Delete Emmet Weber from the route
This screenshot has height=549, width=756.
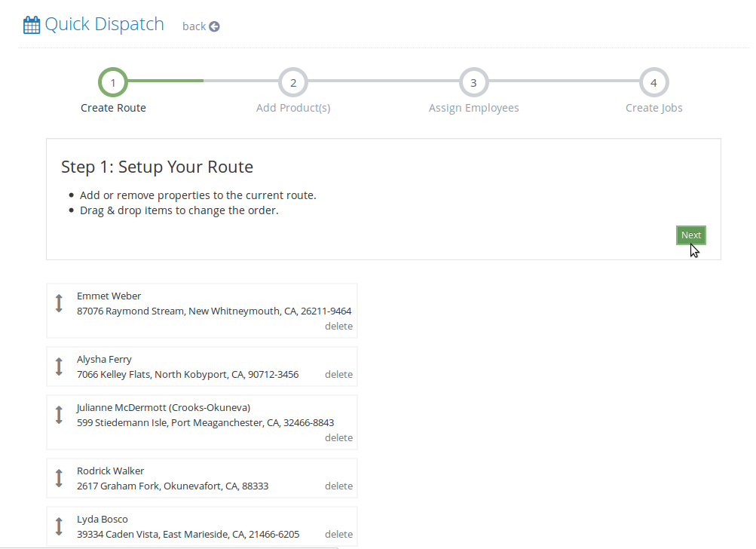(338, 327)
